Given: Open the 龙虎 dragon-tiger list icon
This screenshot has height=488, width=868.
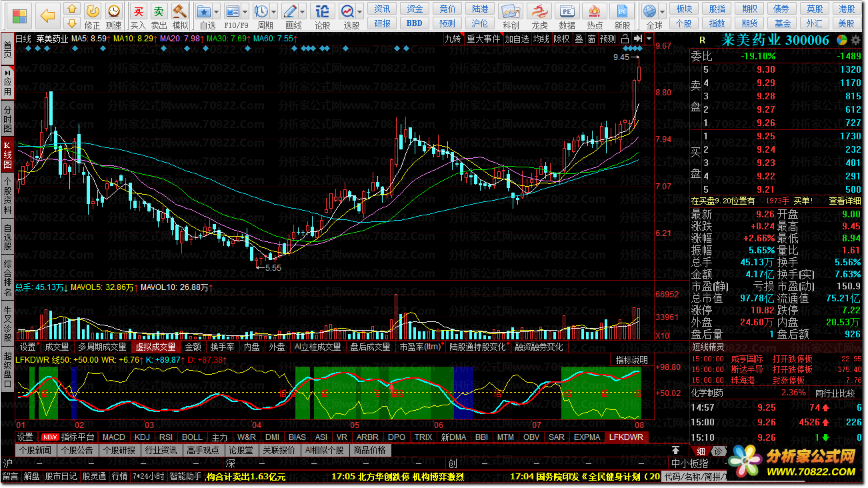Looking at the screenshot, I should click(x=540, y=11).
